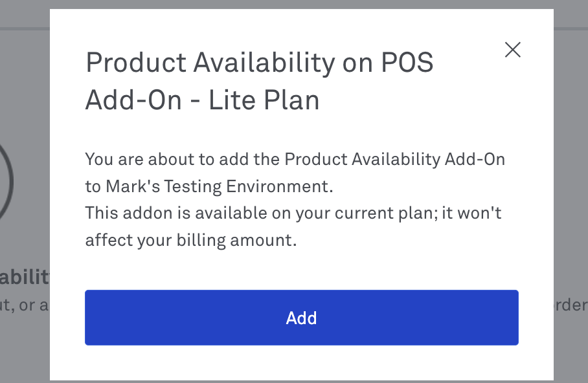
Task: Click the dimmed 'ut, or a' description text
Action: (25, 305)
